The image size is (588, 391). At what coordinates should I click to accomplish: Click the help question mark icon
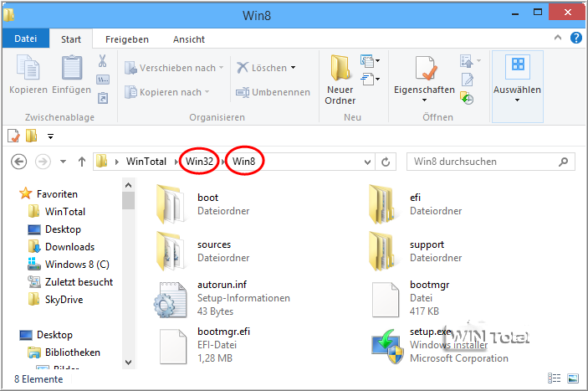click(x=576, y=38)
